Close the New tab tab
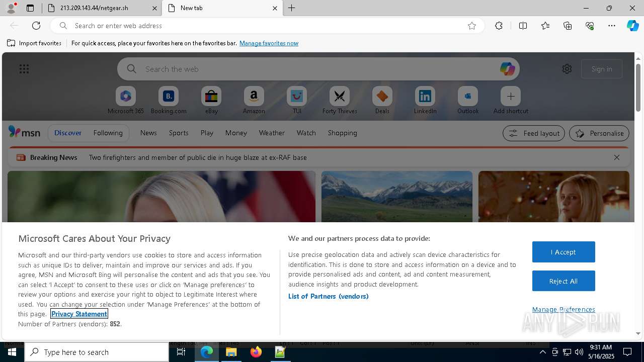644x362 pixels. pyautogui.click(x=275, y=8)
